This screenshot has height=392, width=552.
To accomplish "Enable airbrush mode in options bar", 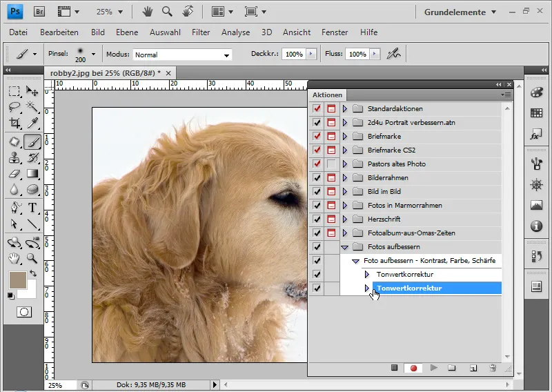I will pyautogui.click(x=393, y=54).
